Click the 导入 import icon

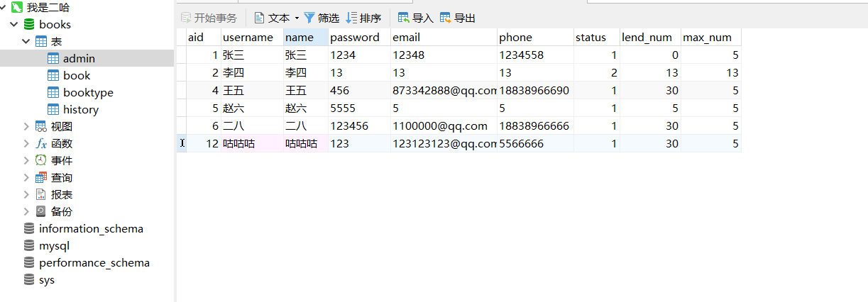pyautogui.click(x=403, y=18)
